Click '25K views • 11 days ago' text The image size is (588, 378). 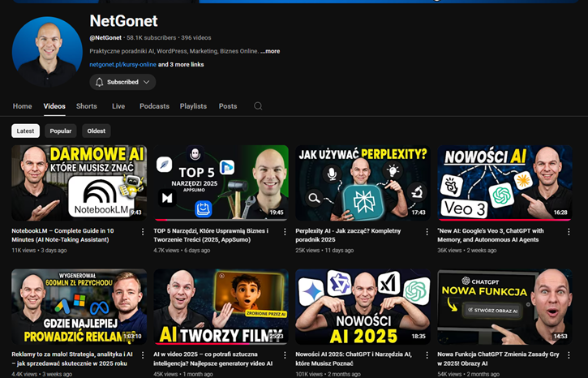click(324, 250)
